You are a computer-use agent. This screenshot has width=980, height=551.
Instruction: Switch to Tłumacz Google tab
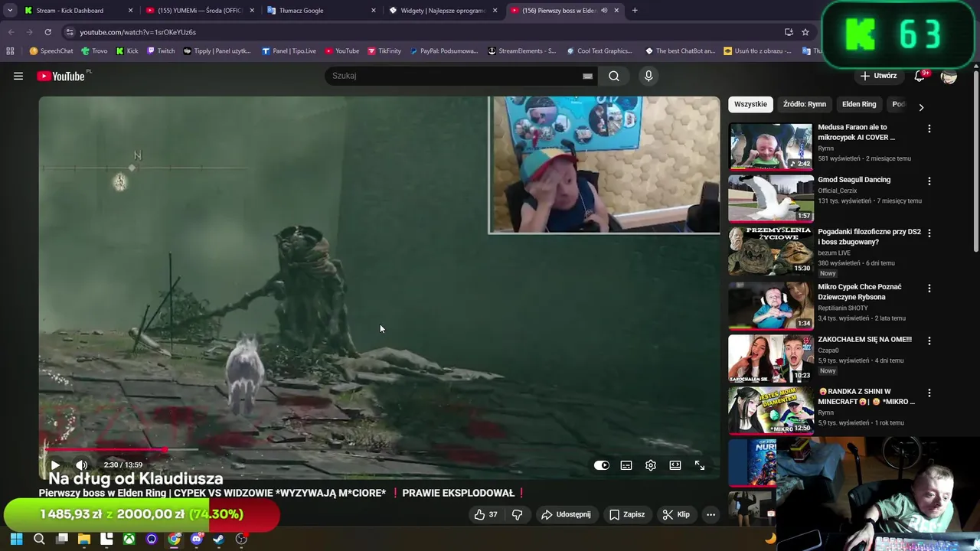coord(322,11)
